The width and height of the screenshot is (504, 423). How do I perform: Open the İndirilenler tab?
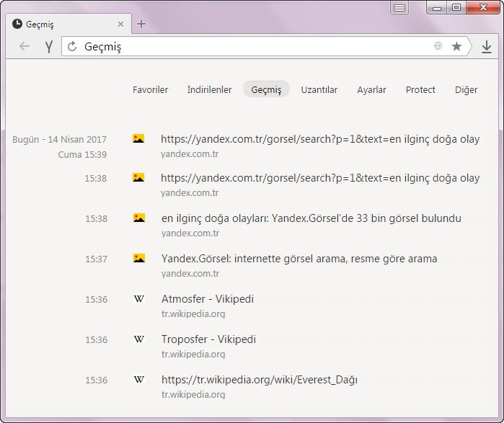[209, 89]
